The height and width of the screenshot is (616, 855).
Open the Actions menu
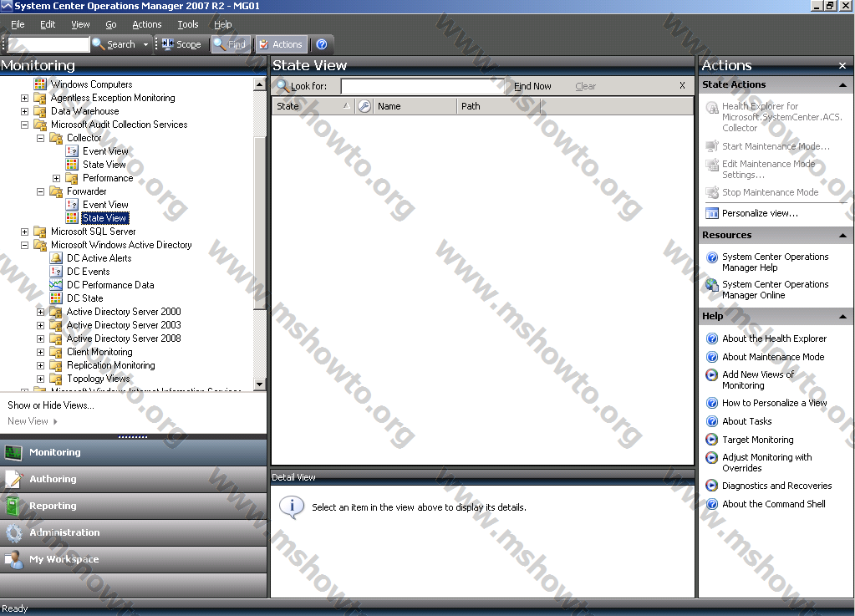(x=147, y=24)
